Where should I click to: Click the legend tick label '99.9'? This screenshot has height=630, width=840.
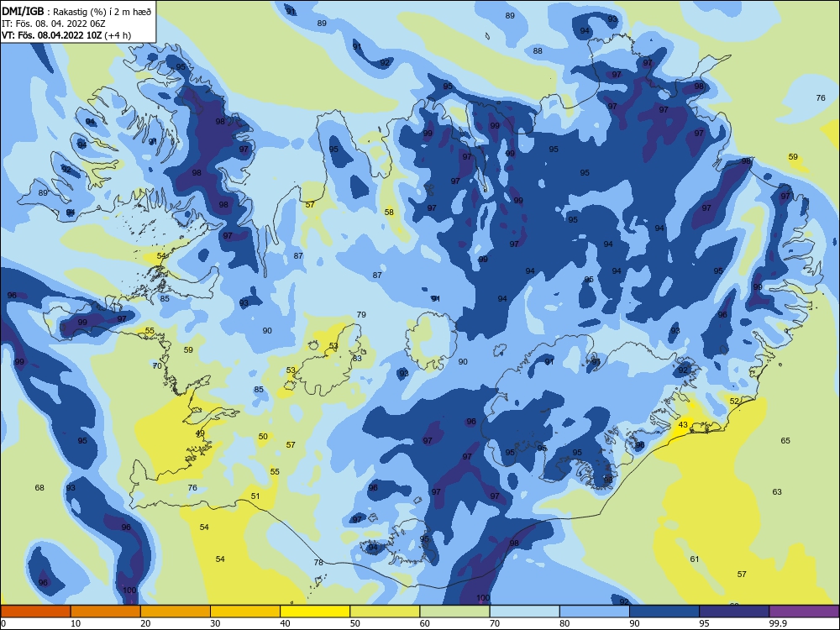click(777, 623)
